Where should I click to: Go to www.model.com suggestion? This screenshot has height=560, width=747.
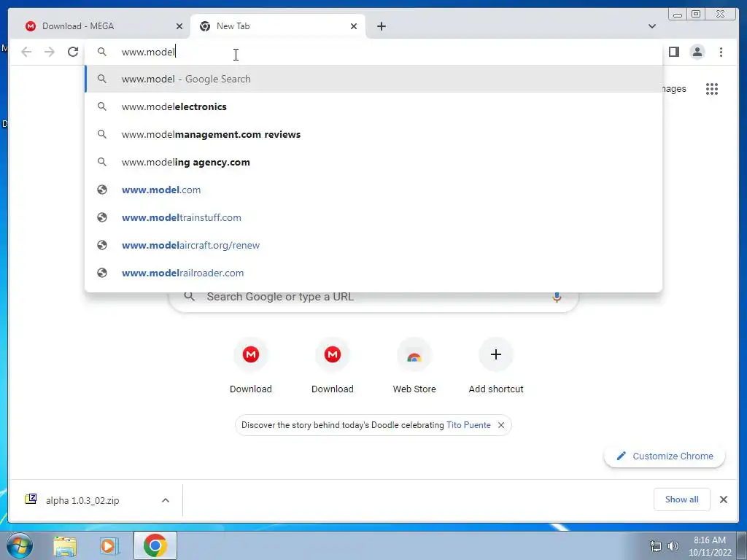(373, 190)
